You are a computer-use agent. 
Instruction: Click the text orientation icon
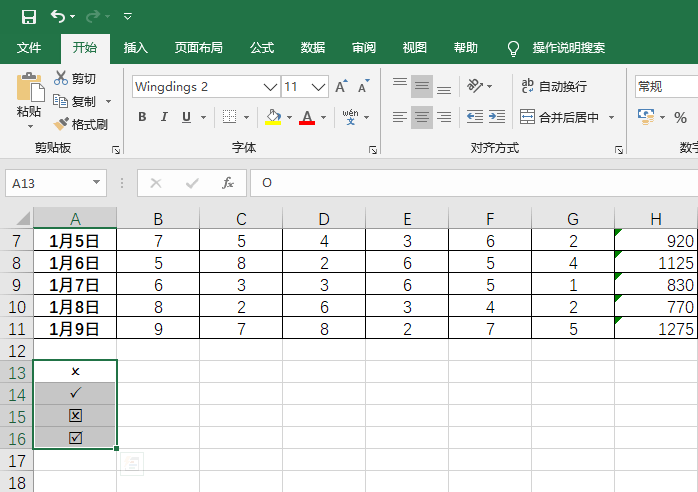[x=475, y=85]
